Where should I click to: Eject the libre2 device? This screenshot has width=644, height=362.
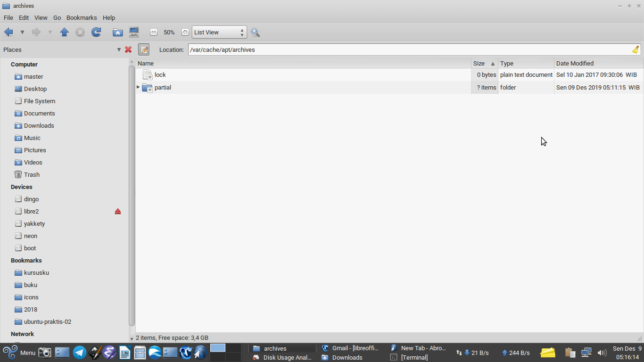coord(118,211)
